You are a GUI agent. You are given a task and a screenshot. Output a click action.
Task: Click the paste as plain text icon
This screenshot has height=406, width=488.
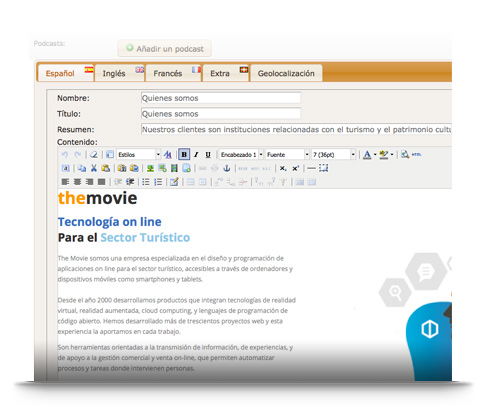click(122, 168)
